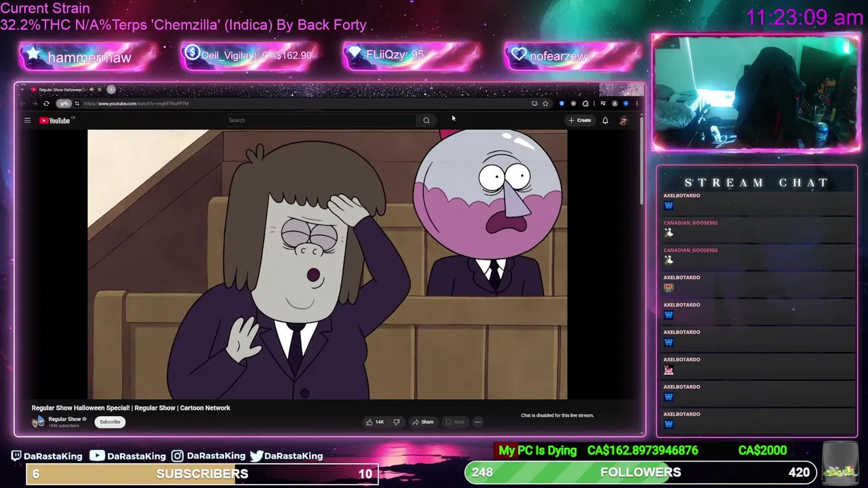Click the nofearzewy heart badge
Screen dimensions: 868x488
(x=573, y=56)
